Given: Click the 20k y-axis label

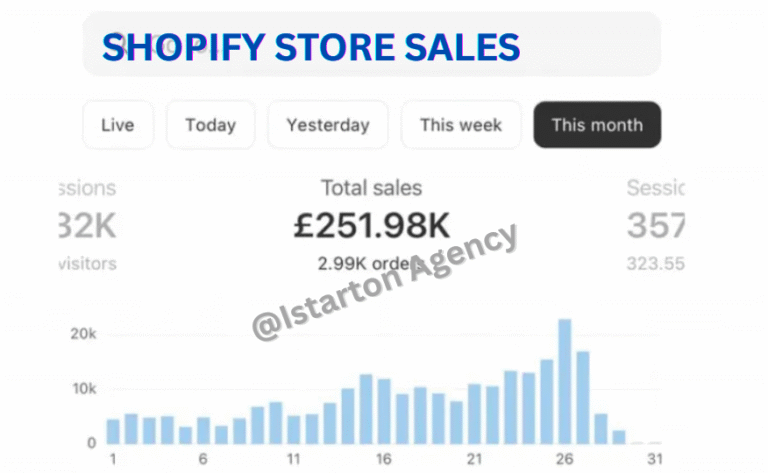Looking at the screenshot, I should [83, 333].
